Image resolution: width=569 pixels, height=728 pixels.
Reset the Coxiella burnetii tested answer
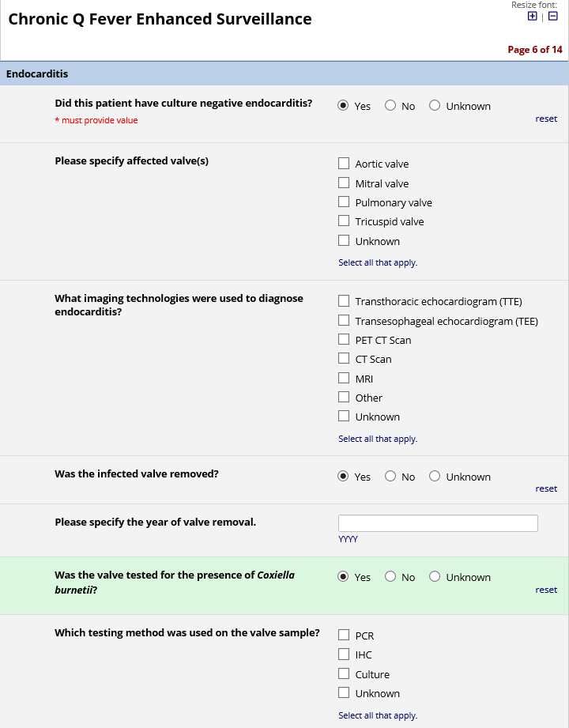546,590
